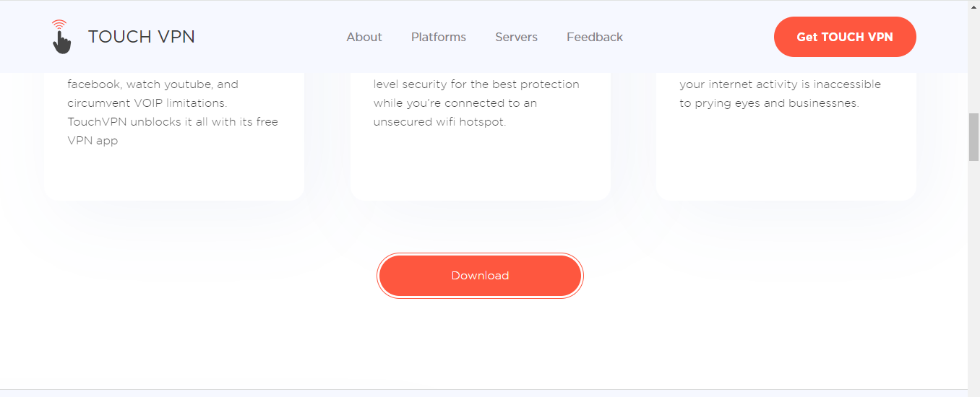Select text 'circumvent VOIP limitations.'
This screenshot has height=397, width=980.
coord(147,103)
